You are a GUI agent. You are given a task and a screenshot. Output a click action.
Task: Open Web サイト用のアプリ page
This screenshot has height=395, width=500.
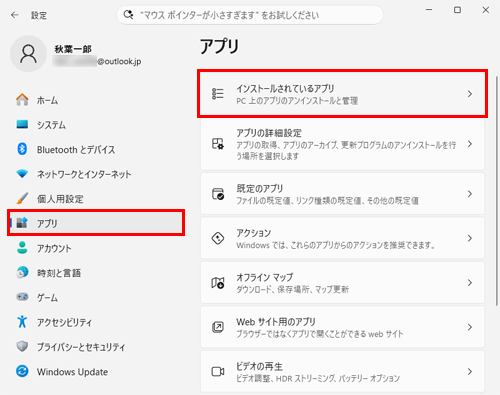342,327
